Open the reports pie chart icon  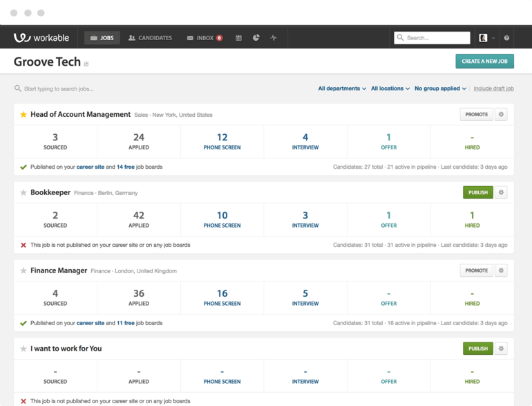(256, 37)
